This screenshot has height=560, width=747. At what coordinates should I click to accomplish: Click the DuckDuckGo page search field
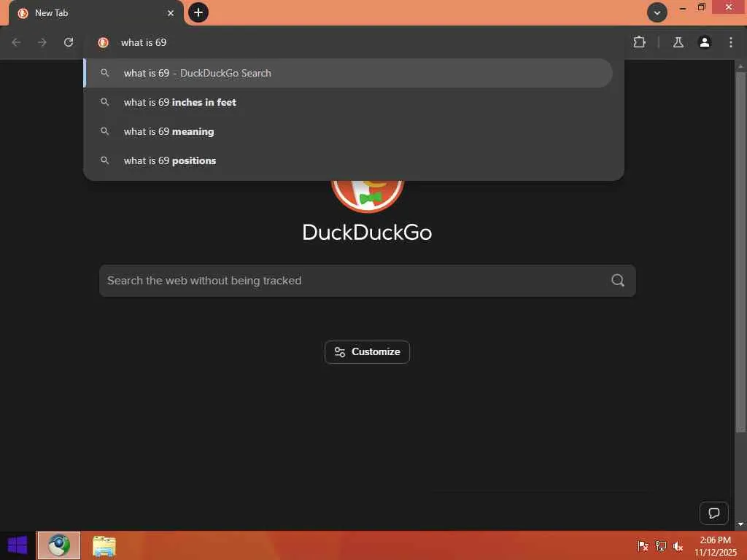368,281
